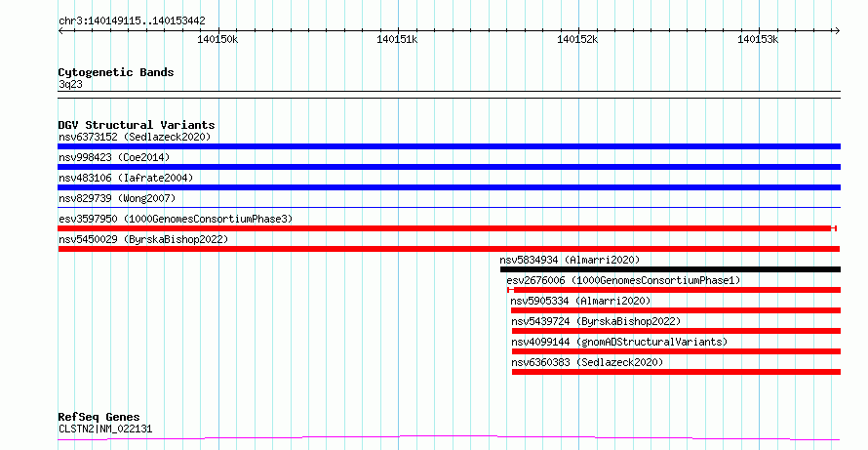
Task: Click the nsv4099144 (gnomADStructuralVariants) label
Action: click(x=619, y=342)
